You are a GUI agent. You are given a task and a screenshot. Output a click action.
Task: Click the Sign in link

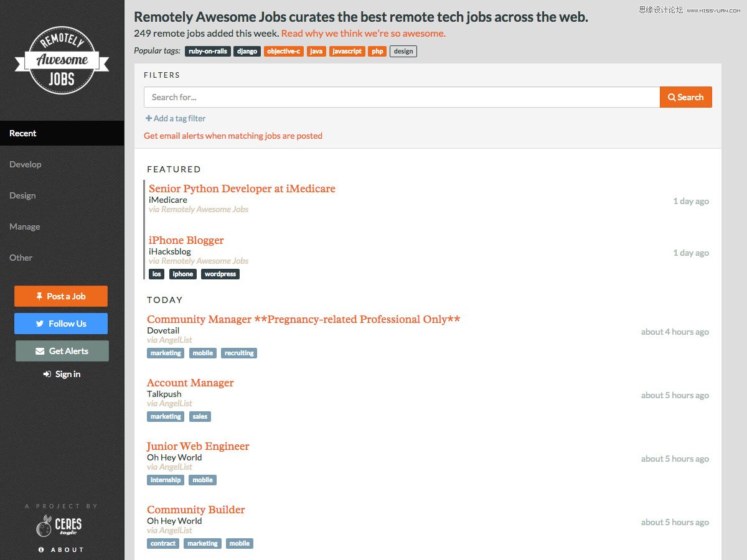tap(62, 374)
